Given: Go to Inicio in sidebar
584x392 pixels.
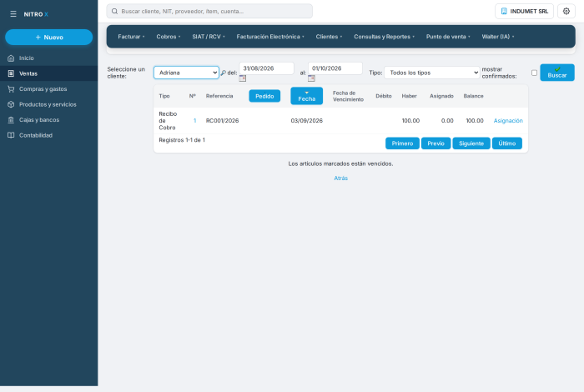Looking at the screenshot, I should point(48,58).
